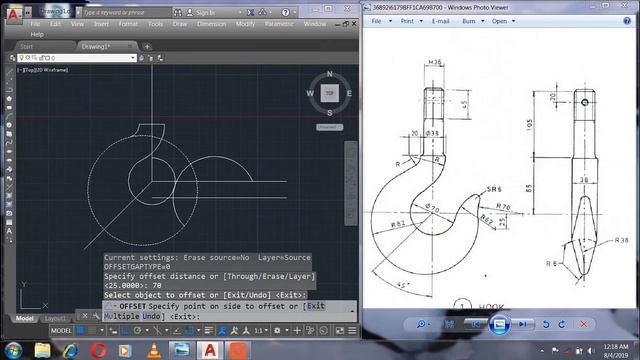640x360 pixels.
Task: Click Undo option in OFFSET command prompt
Action: pyautogui.click(x=151, y=316)
